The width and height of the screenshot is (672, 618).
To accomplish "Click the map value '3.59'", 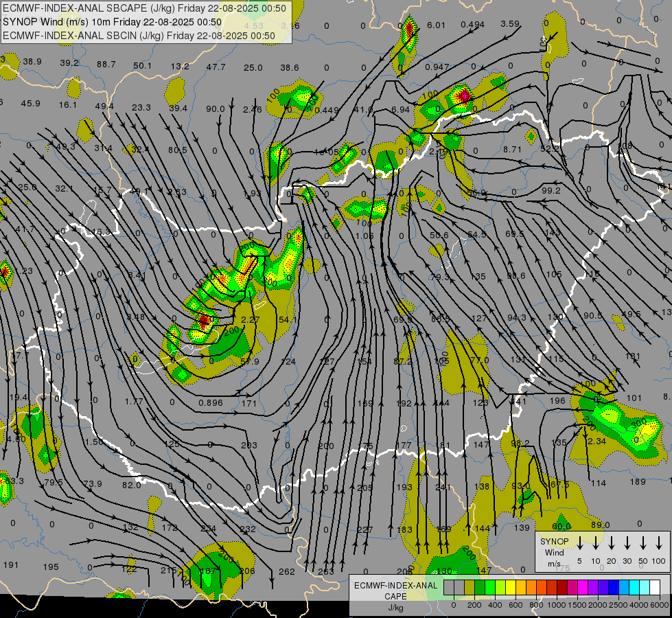I will [x=510, y=24].
